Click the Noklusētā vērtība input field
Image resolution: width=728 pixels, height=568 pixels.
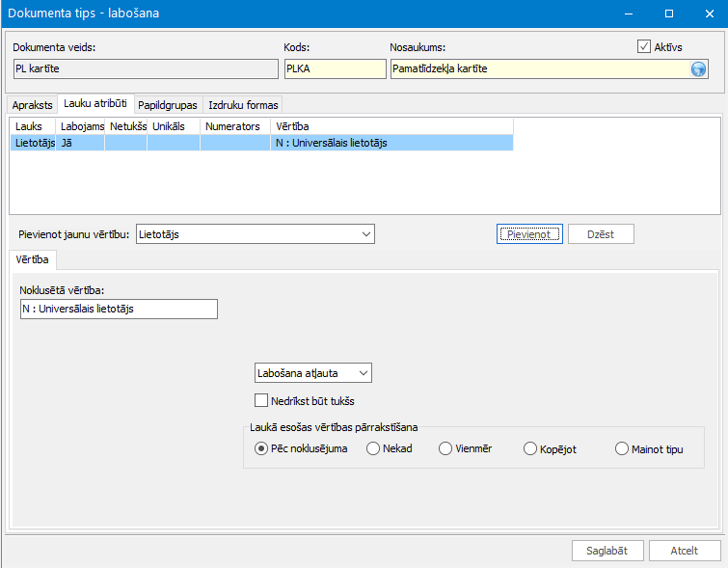[x=119, y=310]
